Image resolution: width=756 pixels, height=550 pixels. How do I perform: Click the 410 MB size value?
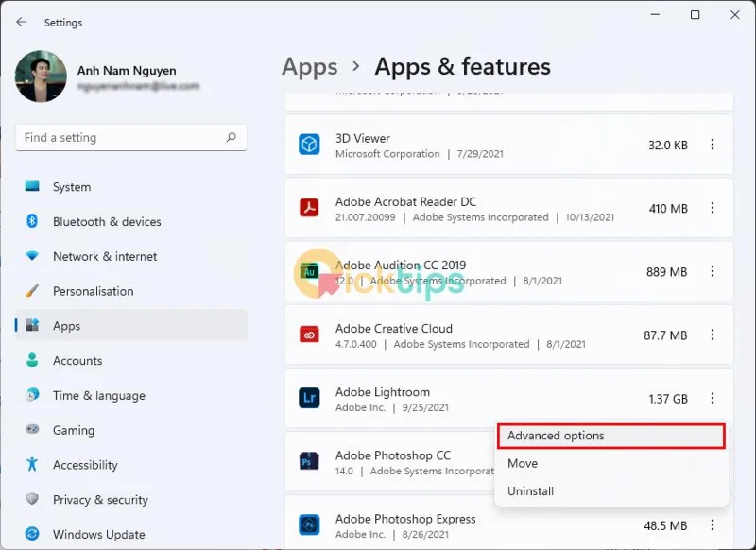pos(668,209)
